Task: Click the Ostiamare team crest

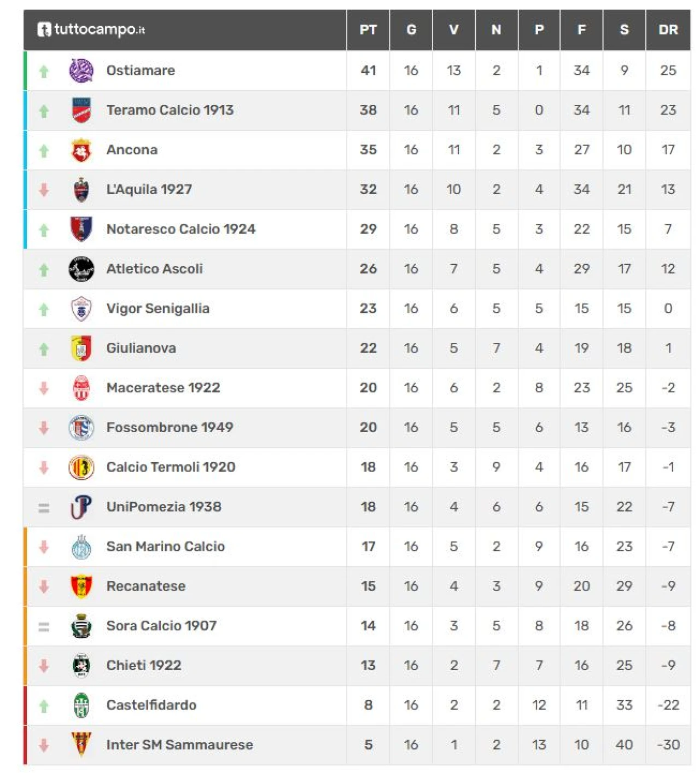Action: (81, 71)
